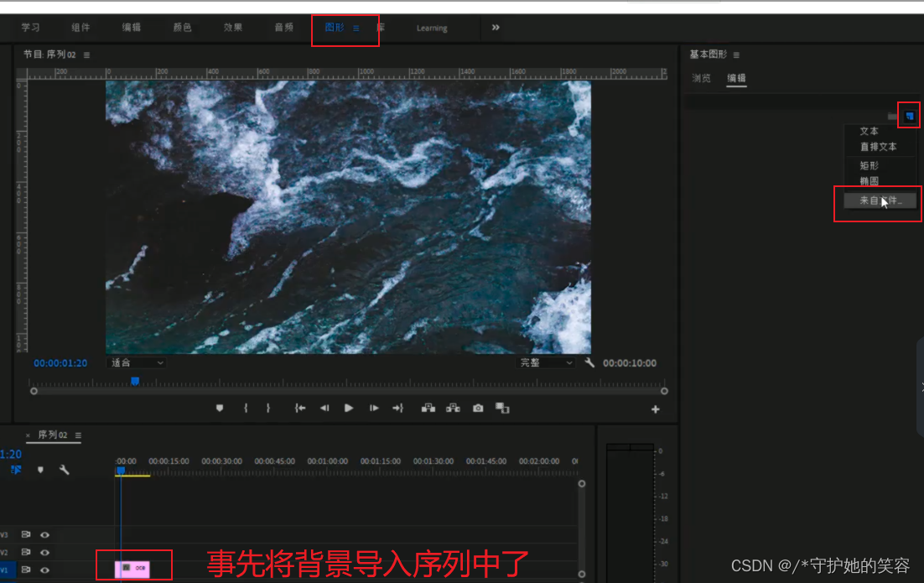Click the 序列02 timeline tab label
This screenshot has width=924, height=583.
pyautogui.click(x=53, y=435)
